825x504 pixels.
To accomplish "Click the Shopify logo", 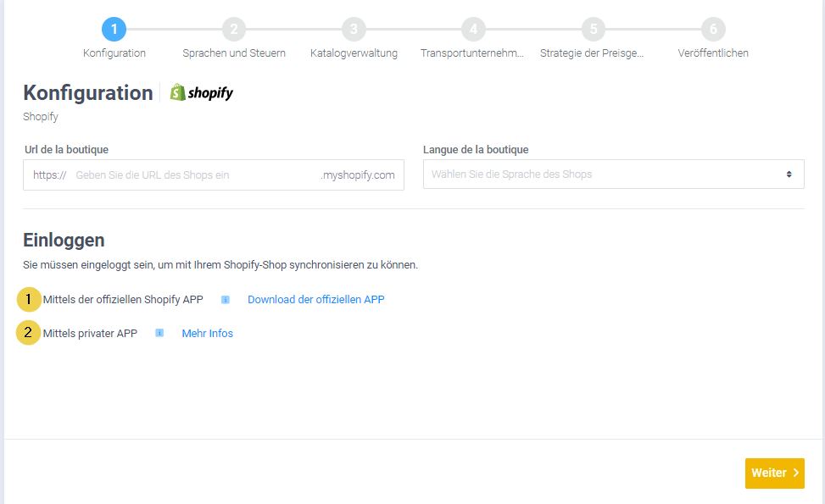I will tap(202, 93).
